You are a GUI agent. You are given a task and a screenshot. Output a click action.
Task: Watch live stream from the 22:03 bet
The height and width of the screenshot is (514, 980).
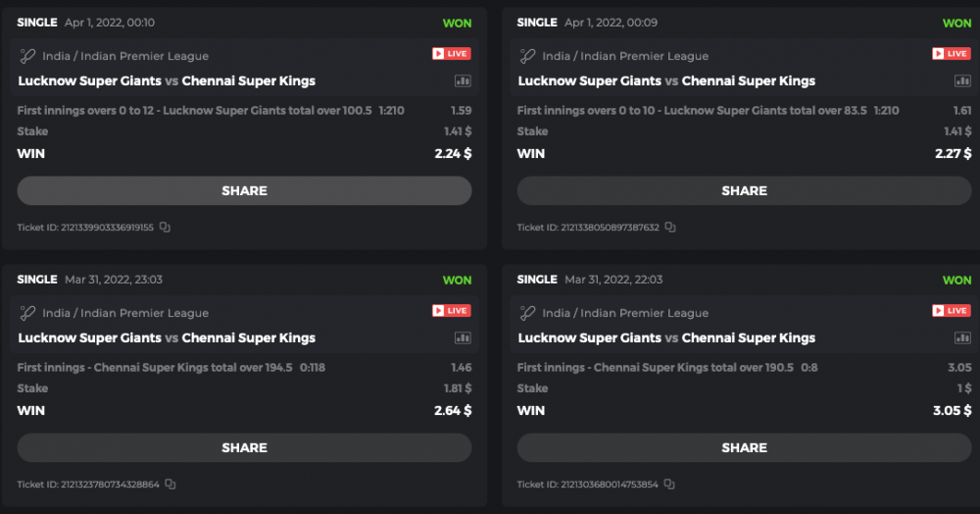(952, 311)
